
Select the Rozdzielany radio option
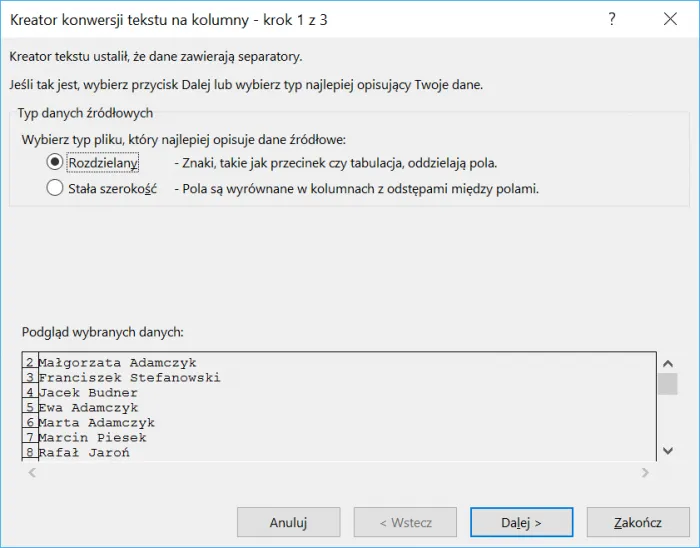(x=54, y=162)
